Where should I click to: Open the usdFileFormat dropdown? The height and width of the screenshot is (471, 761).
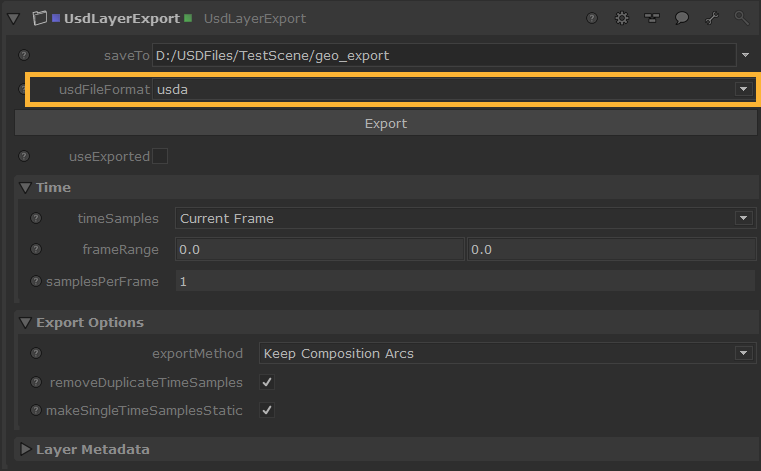tap(453, 90)
